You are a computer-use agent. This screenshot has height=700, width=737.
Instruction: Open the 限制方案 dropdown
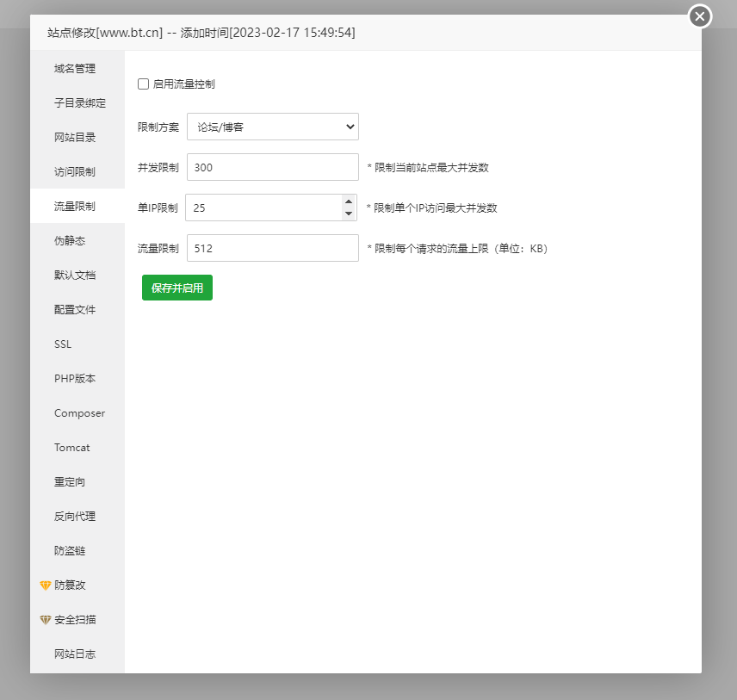click(x=272, y=127)
